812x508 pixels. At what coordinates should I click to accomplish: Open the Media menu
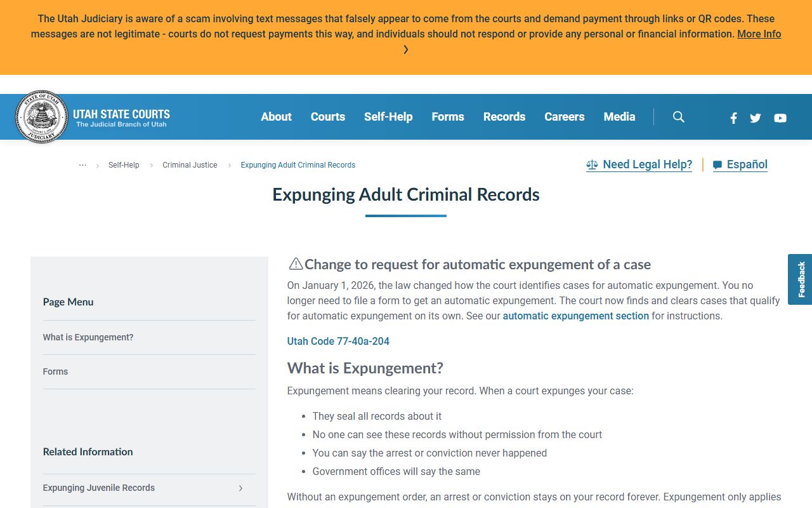[620, 117]
